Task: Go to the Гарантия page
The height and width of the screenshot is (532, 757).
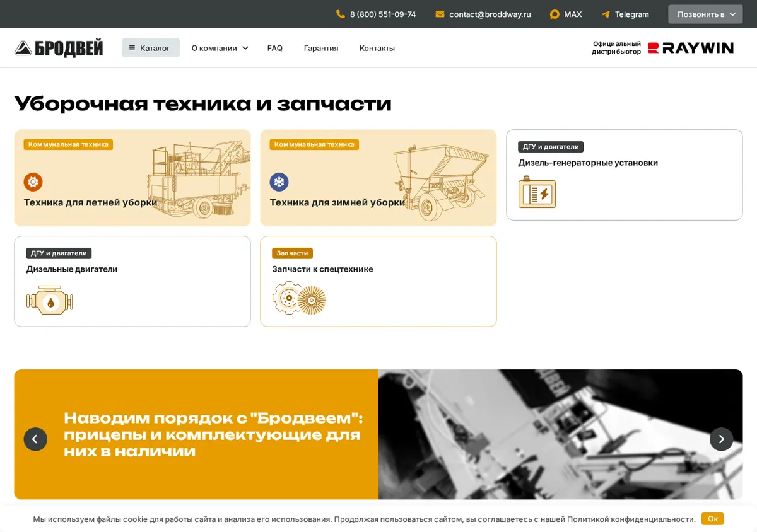Action: (321, 48)
